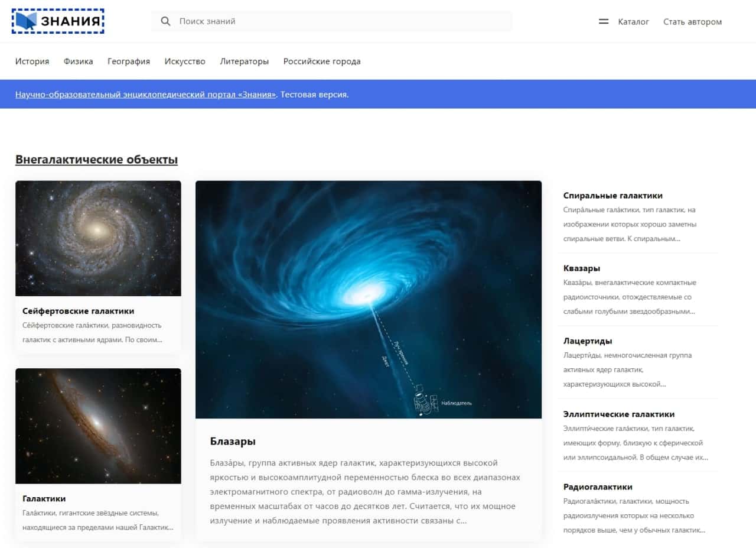Open the Радиогалактики article
Image resolution: width=756 pixels, height=548 pixels.
click(x=598, y=487)
